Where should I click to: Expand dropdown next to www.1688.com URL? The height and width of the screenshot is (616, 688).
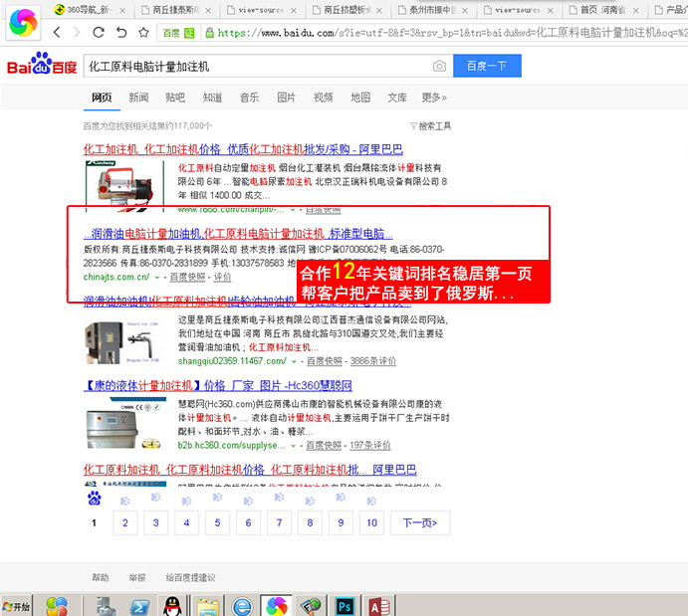292,210
